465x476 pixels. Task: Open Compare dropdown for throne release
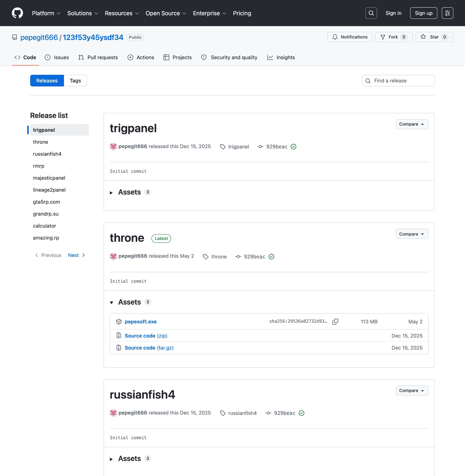[x=412, y=234]
